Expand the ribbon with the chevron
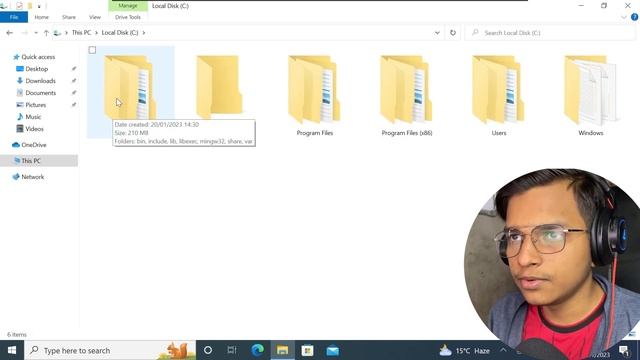The image size is (640, 360). 624,17
